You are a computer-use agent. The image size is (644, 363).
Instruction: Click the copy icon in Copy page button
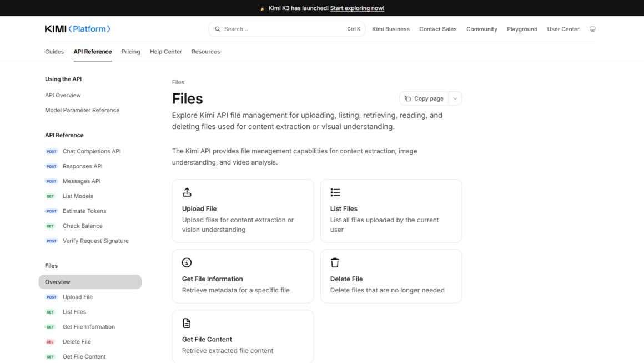point(407,98)
